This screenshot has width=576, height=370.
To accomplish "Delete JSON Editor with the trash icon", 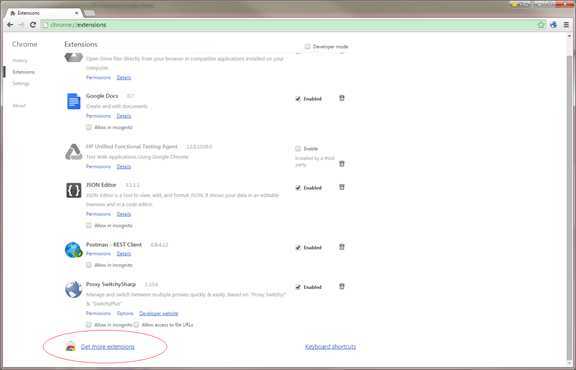I will (x=342, y=187).
